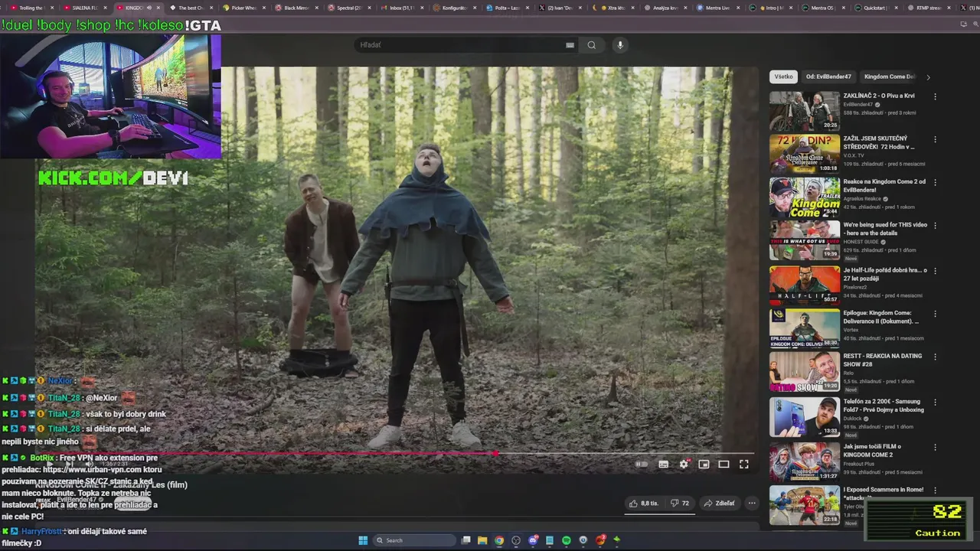
Task: Open Task View from the taskbar
Action: point(465,540)
